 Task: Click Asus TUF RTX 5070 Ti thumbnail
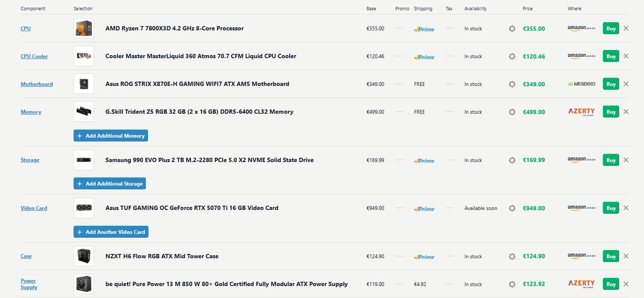(x=84, y=208)
